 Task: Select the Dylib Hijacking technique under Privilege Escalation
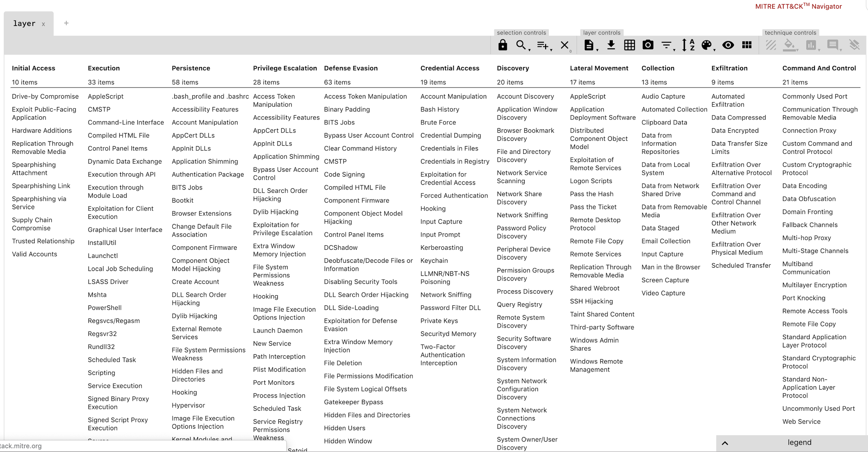point(275,212)
